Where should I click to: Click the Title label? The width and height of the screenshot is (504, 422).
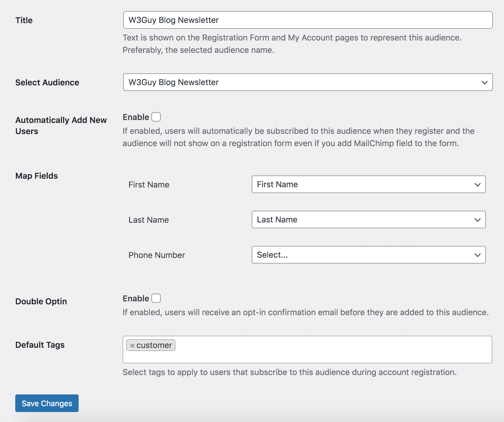pyautogui.click(x=24, y=20)
